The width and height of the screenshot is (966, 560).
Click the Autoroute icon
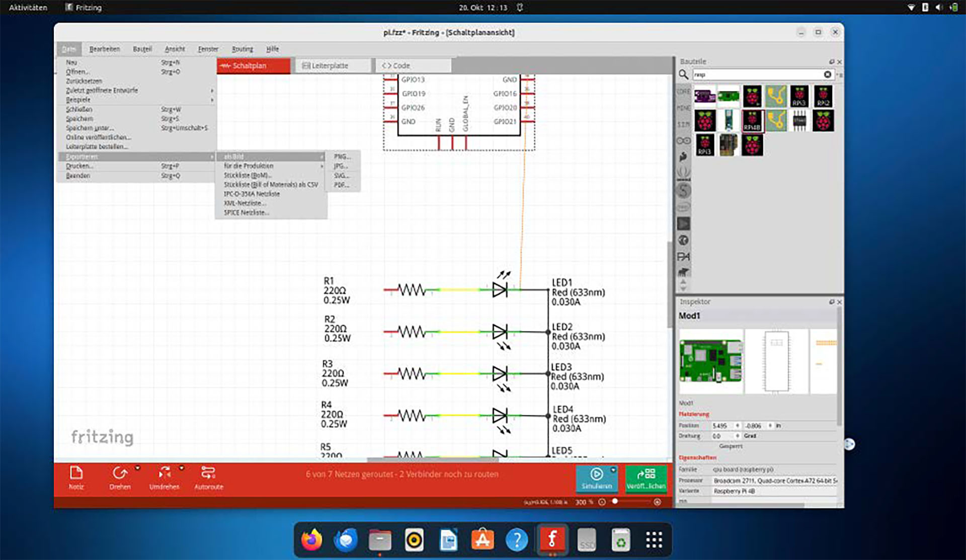208,474
